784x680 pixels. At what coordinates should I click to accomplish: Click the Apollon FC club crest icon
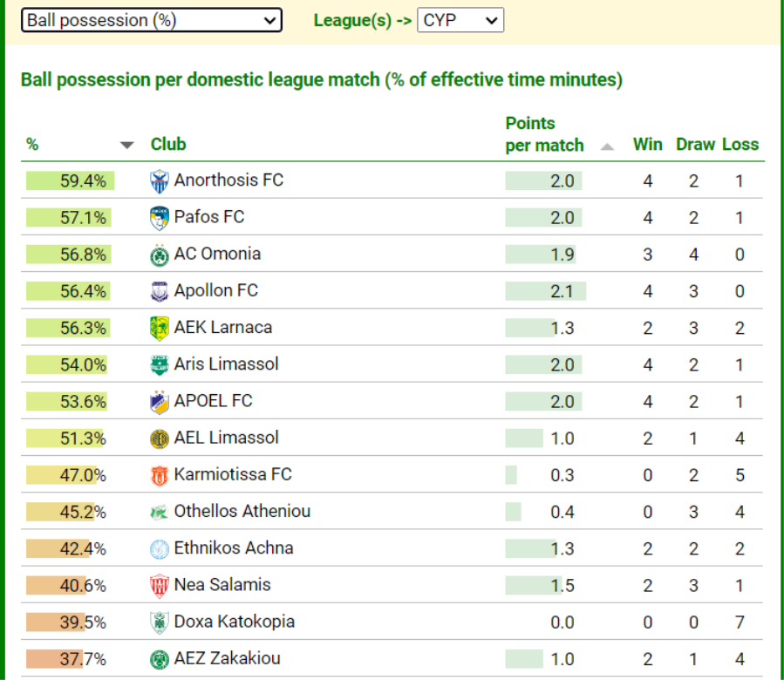[159, 291]
